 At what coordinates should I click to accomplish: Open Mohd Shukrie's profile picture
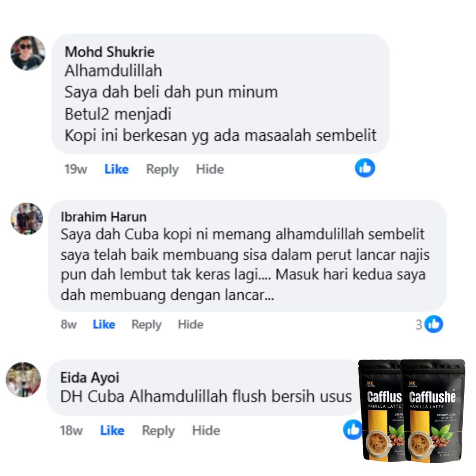(x=28, y=53)
